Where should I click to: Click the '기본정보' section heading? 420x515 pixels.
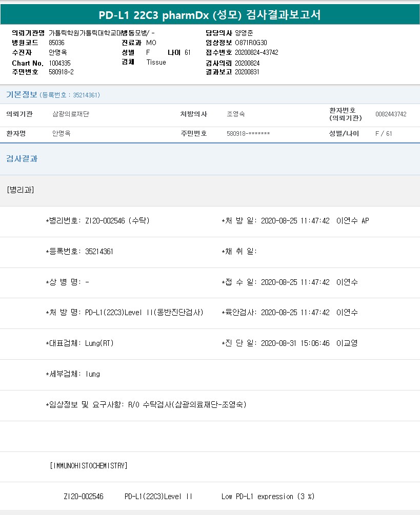tap(22, 95)
